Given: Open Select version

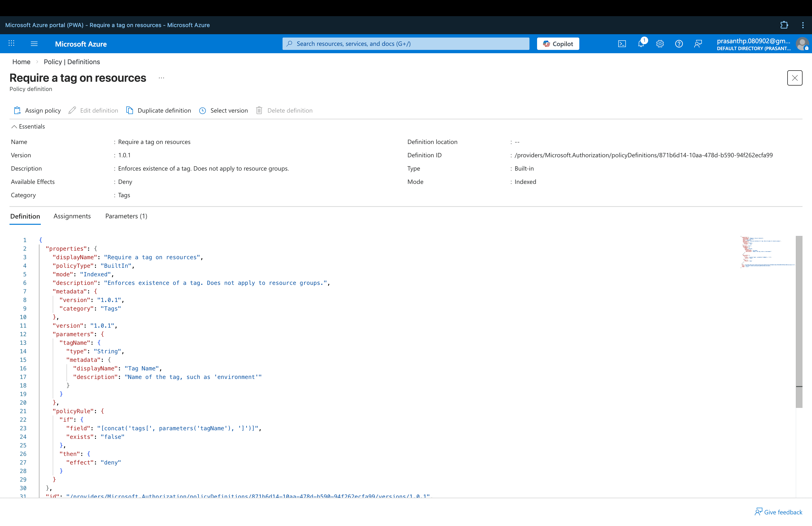Looking at the screenshot, I should [223, 110].
